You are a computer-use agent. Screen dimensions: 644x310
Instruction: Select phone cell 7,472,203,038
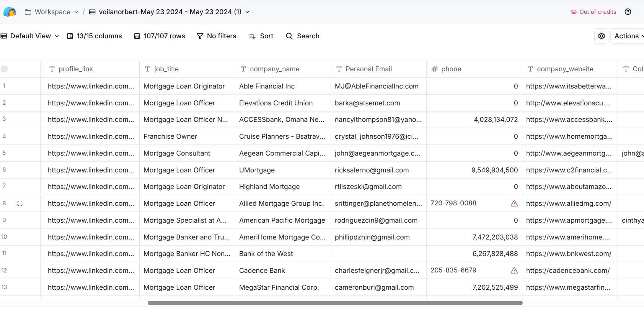474,237
